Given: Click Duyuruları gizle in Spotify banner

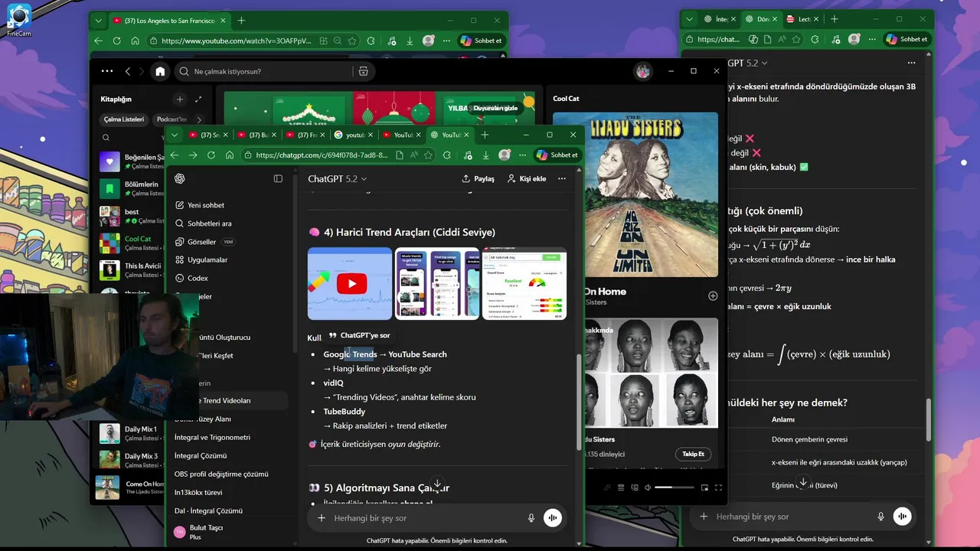Looking at the screenshot, I should 495,108.
